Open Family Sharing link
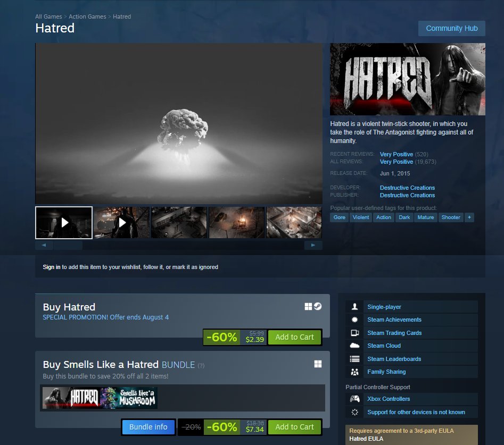 (x=386, y=372)
